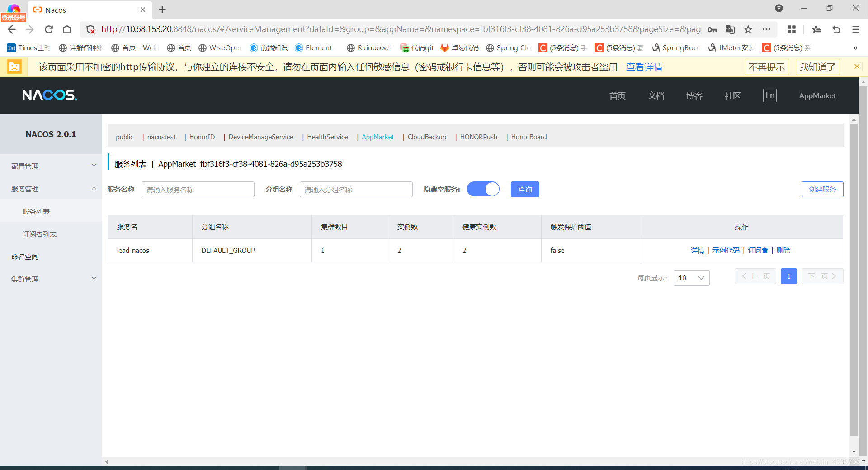
Task: Open 示例代码 for lead-nacos service
Action: coord(726,251)
